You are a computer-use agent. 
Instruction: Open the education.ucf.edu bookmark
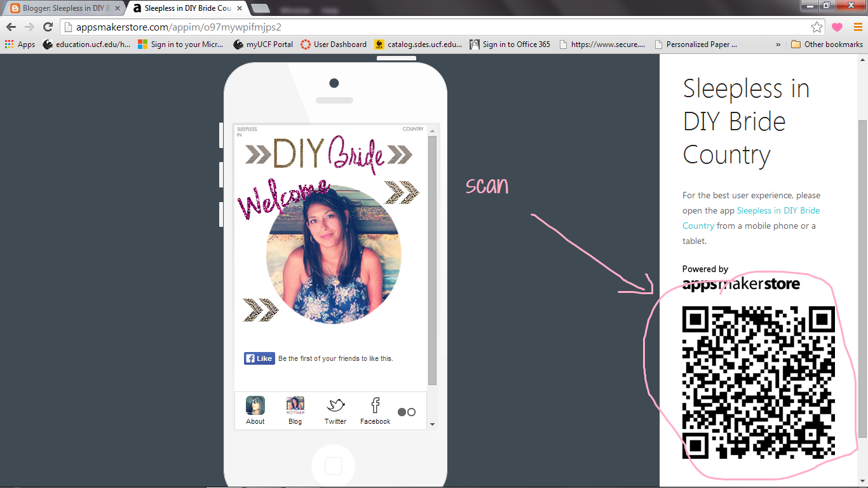pos(86,44)
